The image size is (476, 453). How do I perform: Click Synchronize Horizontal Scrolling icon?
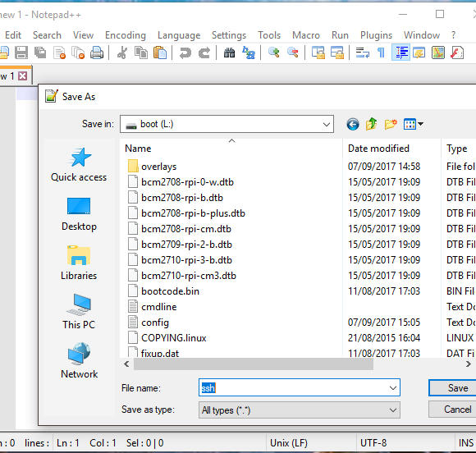tap(337, 53)
